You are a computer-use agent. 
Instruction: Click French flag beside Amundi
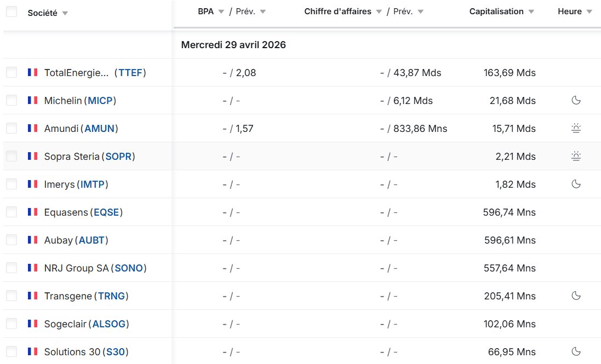[x=32, y=128]
